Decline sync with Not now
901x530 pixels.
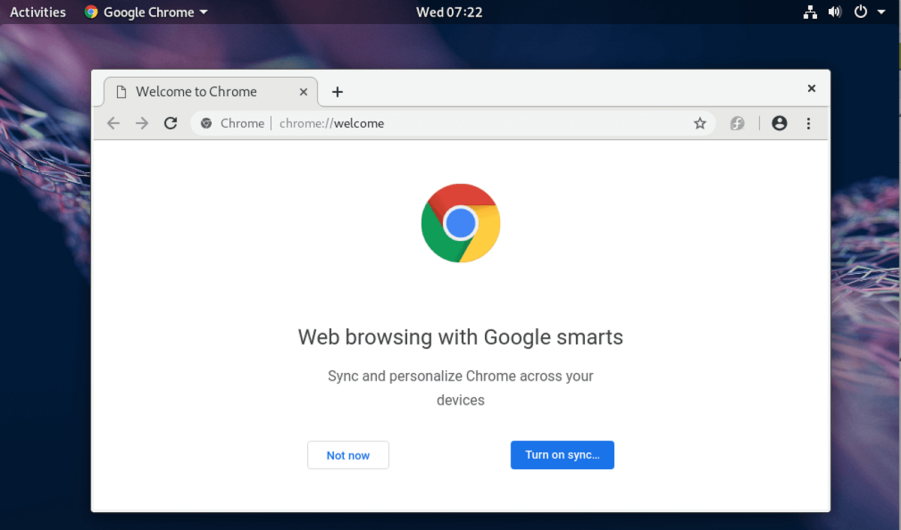(348, 455)
